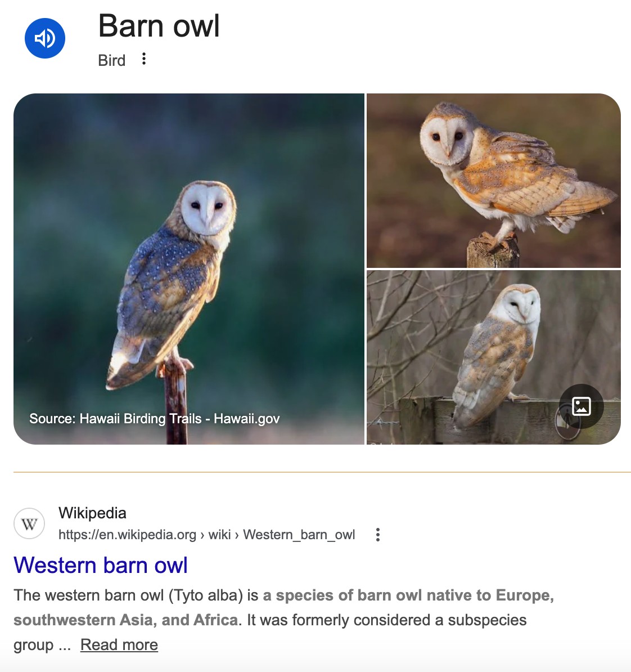Click the Barn owl heading
The width and height of the screenshot is (631, 672).
159,26
